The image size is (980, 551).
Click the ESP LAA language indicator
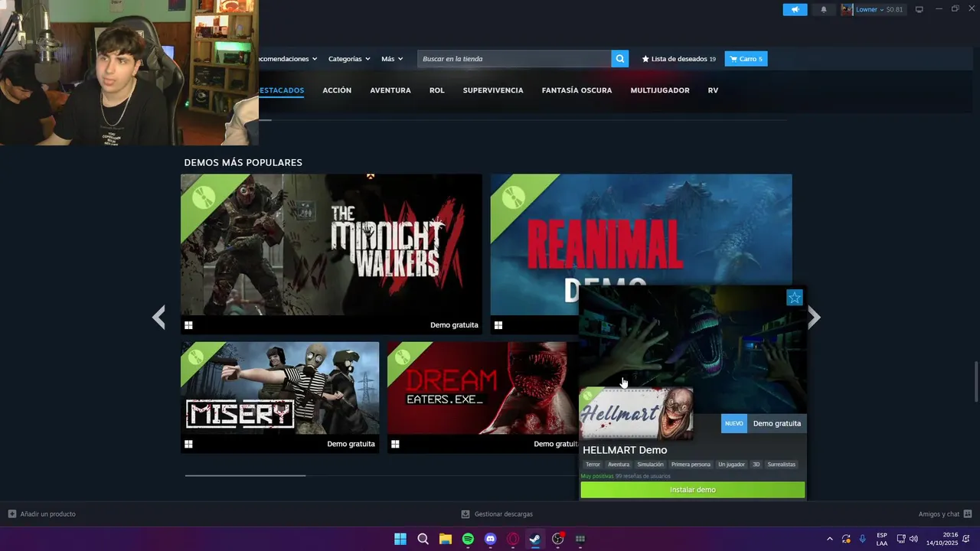882,539
